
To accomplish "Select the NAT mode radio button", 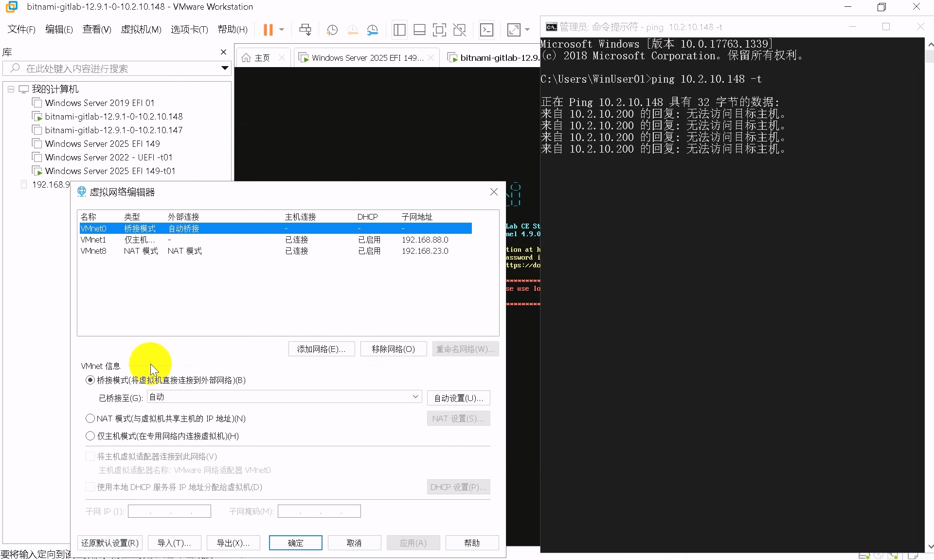I will (x=90, y=419).
